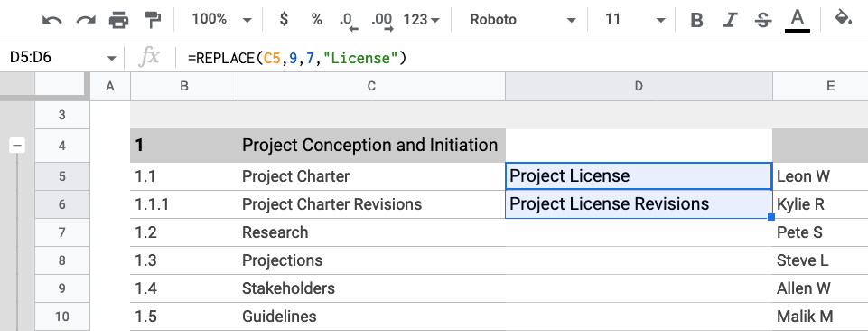Click the bold '1' cell in row 4
The image size is (868, 331).
(184, 146)
